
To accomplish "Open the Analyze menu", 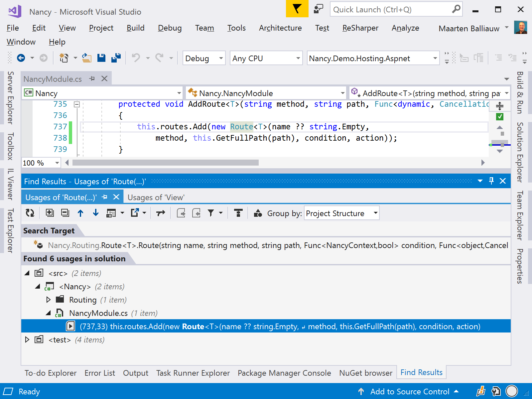I will pos(405,28).
